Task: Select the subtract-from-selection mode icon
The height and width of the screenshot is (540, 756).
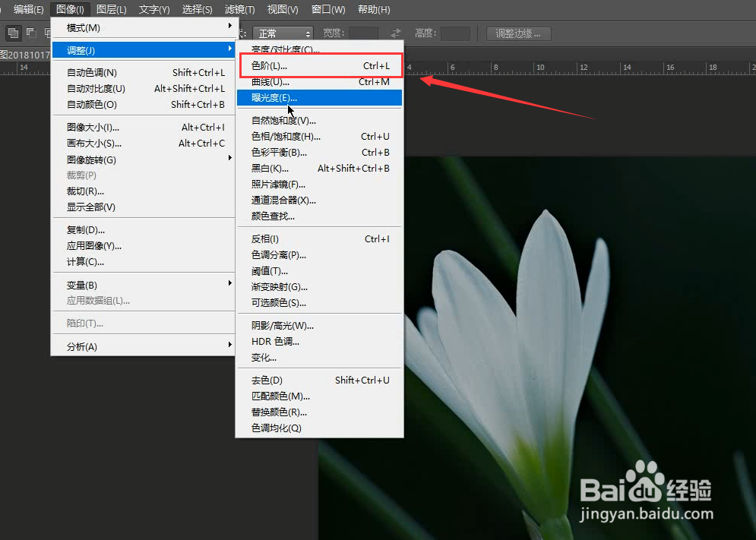Action: click(x=31, y=33)
